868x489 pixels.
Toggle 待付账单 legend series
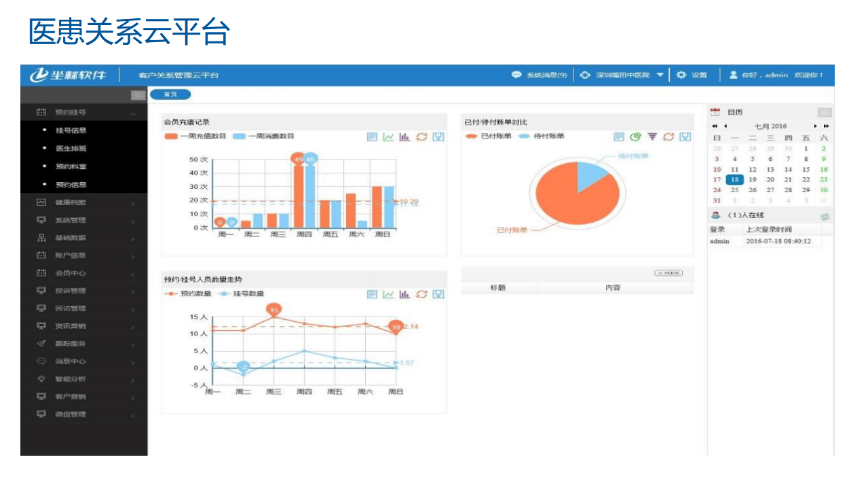(542, 137)
